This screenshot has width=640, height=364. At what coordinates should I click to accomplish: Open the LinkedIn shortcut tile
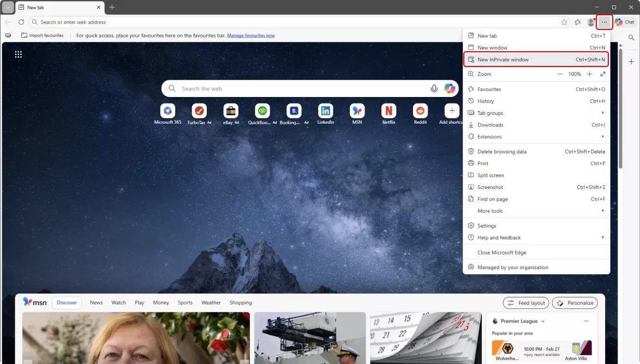(x=326, y=111)
